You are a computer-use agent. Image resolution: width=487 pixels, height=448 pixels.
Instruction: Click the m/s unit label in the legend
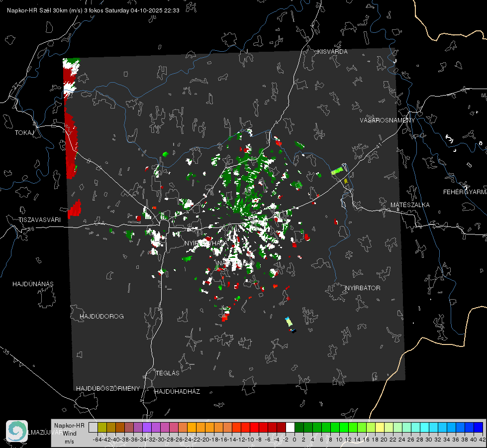pyautogui.click(x=69, y=442)
